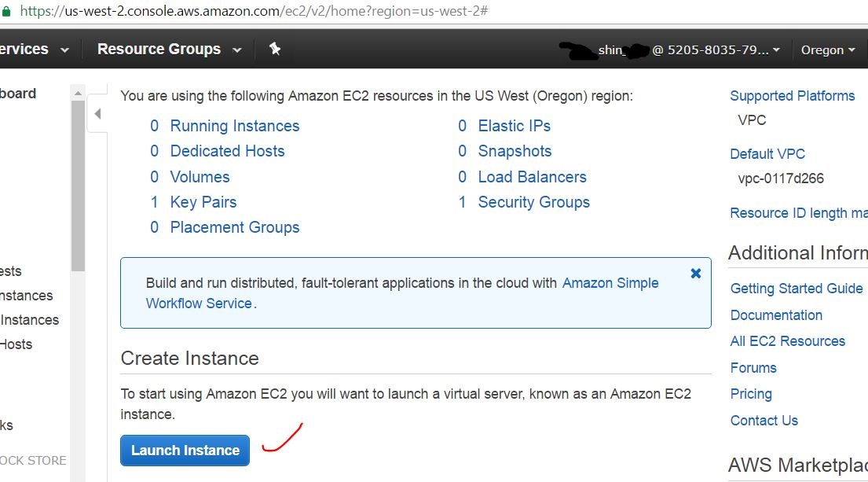Open the Resource Groups dropdown menu
This screenshot has height=482, width=868.
(169, 50)
